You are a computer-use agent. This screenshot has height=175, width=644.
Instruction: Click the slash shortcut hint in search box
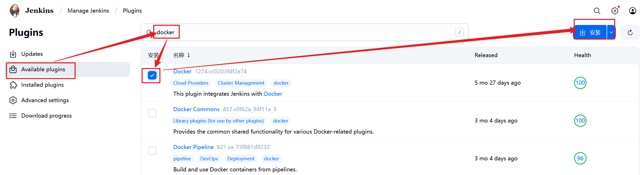tap(459, 32)
